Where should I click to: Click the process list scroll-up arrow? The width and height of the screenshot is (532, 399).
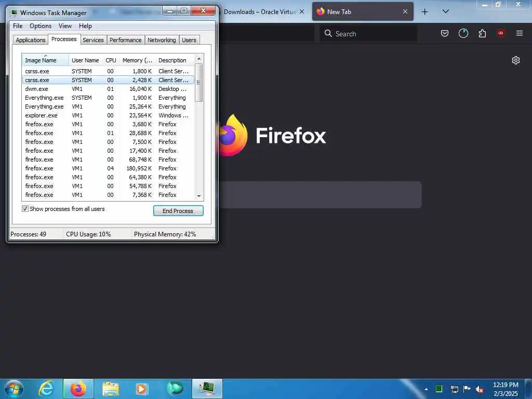(x=199, y=59)
